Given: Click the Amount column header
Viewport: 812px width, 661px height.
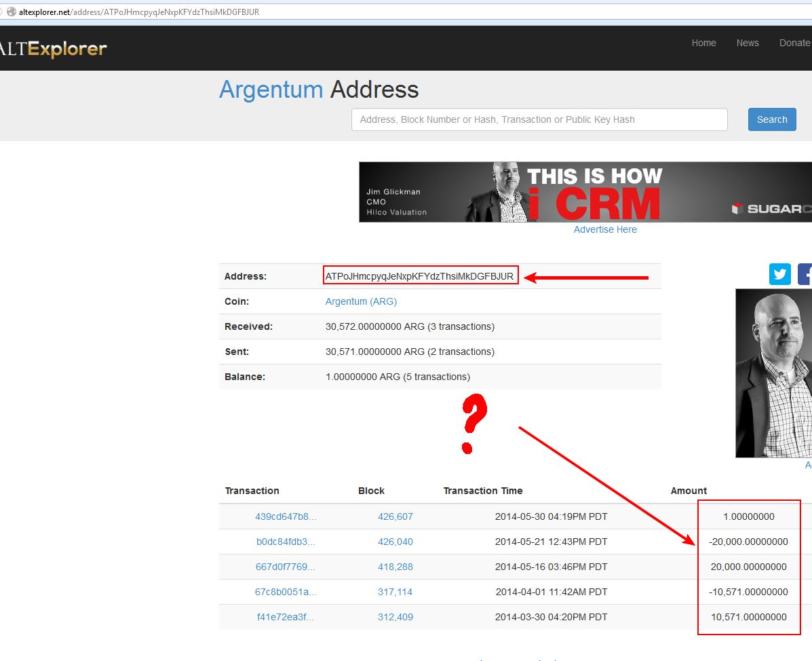Looking at the screenshot, I should 689,491.
